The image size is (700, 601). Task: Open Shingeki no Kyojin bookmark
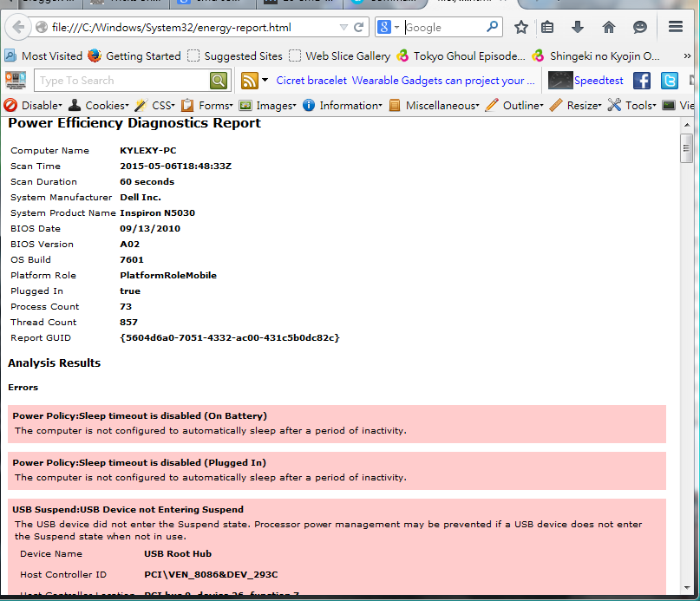click(x=596, y=56)
